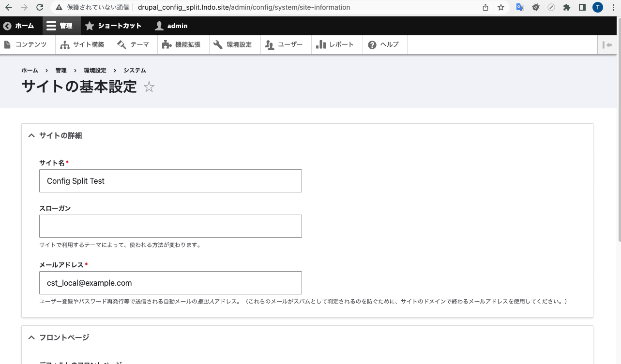Open the コンテンツ (Content) section
Image resolution: width=621 pixels, height=364 pixels.
[28, 44]
